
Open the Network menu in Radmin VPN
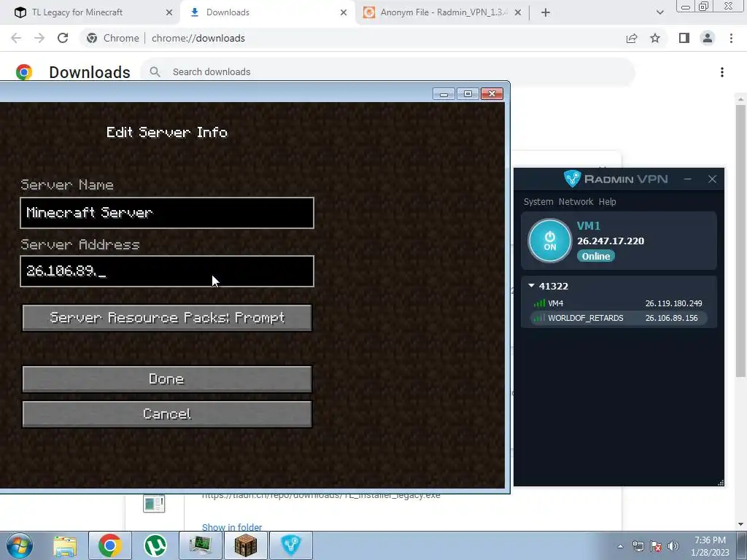click(x=576, y=201)
